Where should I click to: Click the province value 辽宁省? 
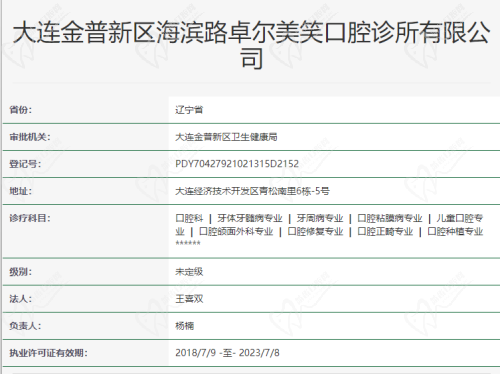click(189, 110)
